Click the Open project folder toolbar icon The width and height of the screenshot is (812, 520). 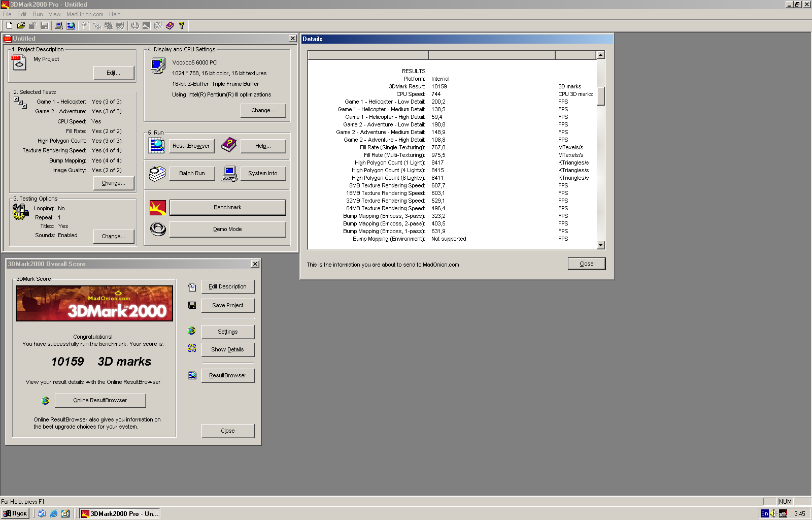21,25
